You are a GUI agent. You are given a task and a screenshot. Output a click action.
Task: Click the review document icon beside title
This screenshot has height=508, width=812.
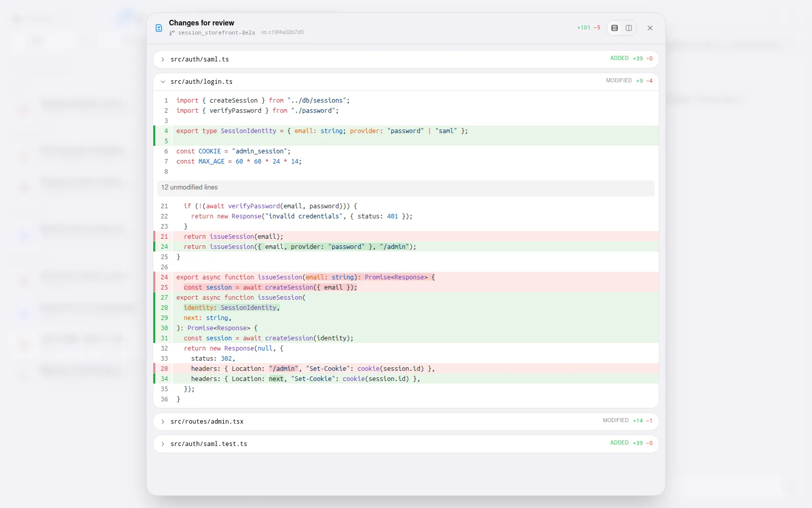pyautogui.click(x=159, y=28)
